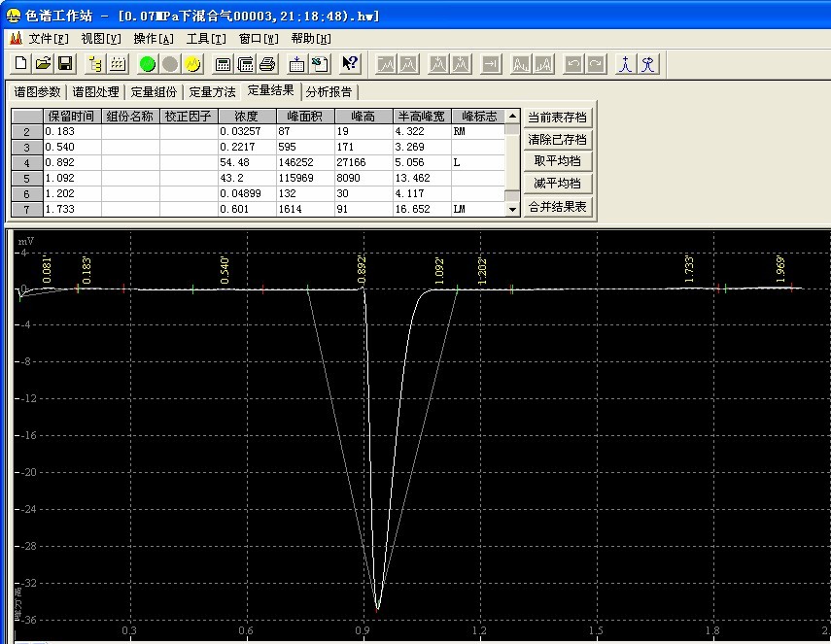Select the 0.892 retention time cell

[72, 162]
